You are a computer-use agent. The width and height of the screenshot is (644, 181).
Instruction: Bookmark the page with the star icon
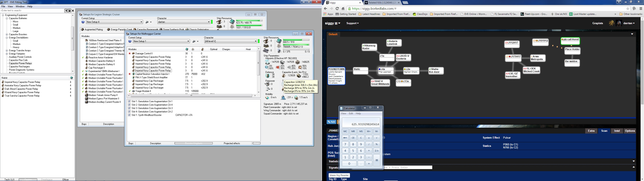pos(628,8)
